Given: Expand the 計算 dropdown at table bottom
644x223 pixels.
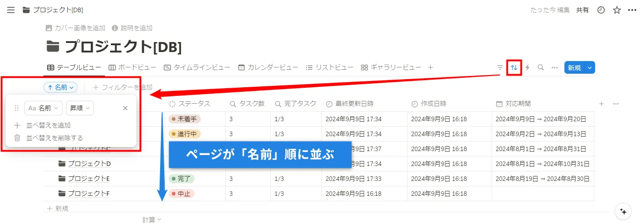Looking at the screenshot, I should [x=152, y=219].
